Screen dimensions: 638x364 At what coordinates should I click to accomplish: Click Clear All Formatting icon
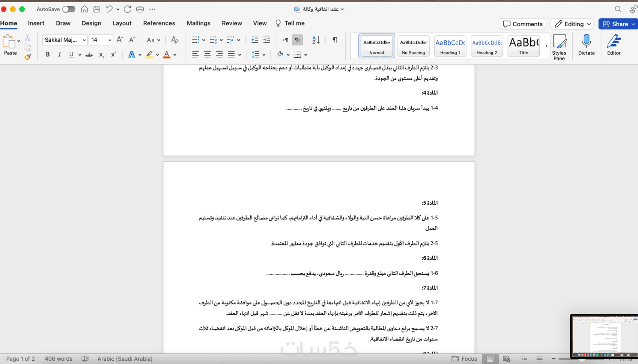coord(175,40)
